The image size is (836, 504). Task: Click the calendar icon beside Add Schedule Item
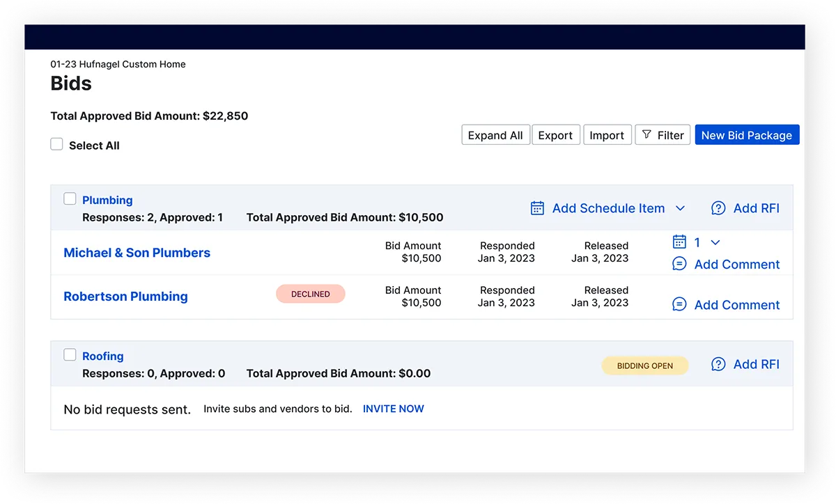[x=537, y=208]
